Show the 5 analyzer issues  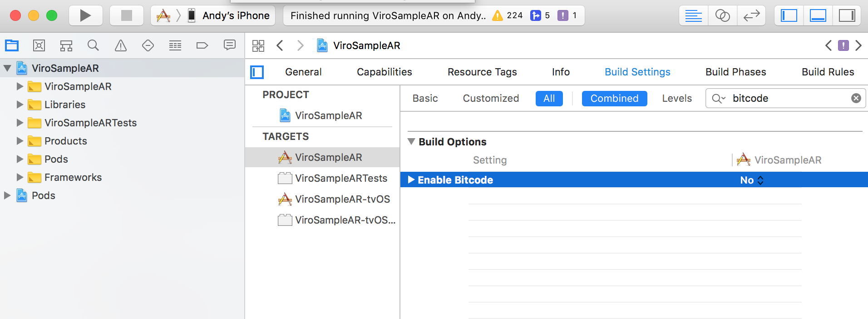[x=540, y=15]
